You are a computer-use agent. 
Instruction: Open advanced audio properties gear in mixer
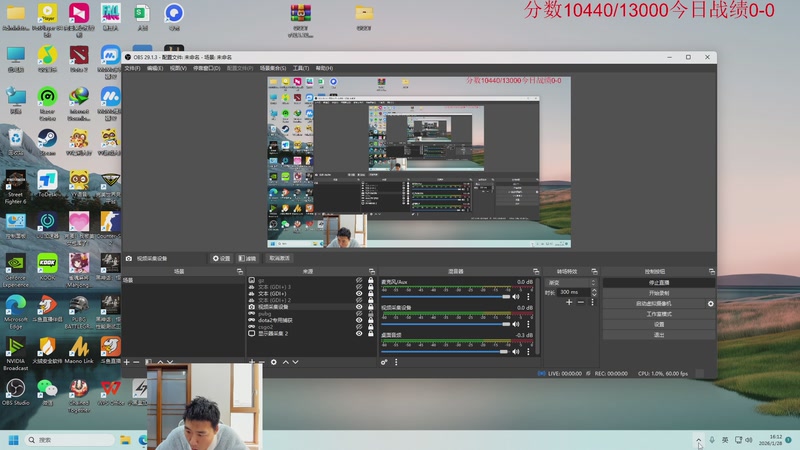[384, 362]
